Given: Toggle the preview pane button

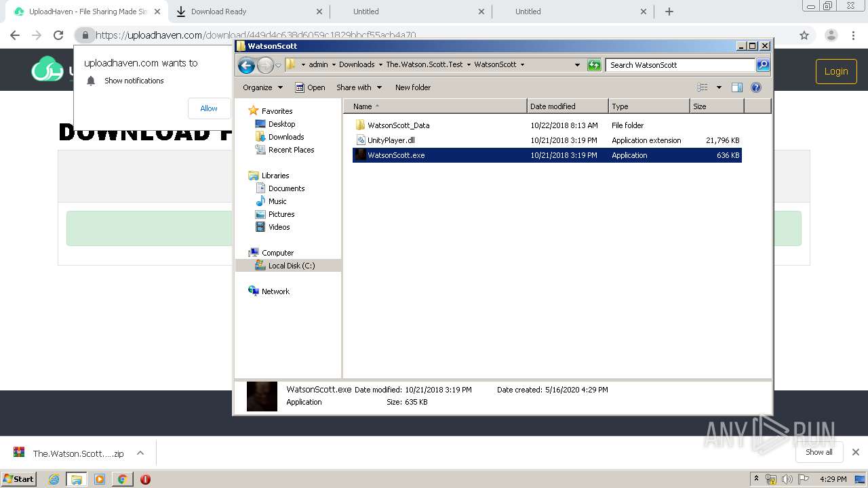Looking at the screenshot, I should point(737,87).
